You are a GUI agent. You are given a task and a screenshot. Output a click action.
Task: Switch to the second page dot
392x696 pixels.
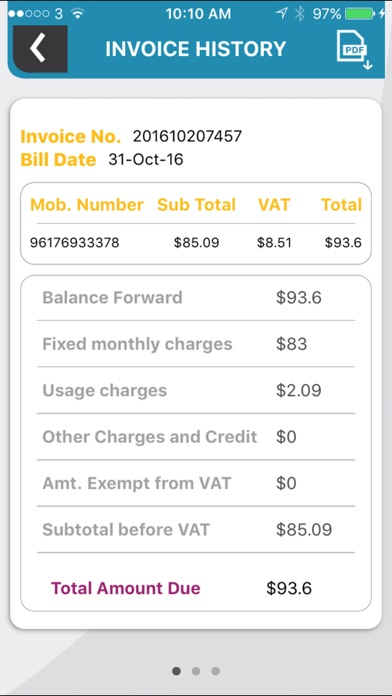tap(196, 671)
